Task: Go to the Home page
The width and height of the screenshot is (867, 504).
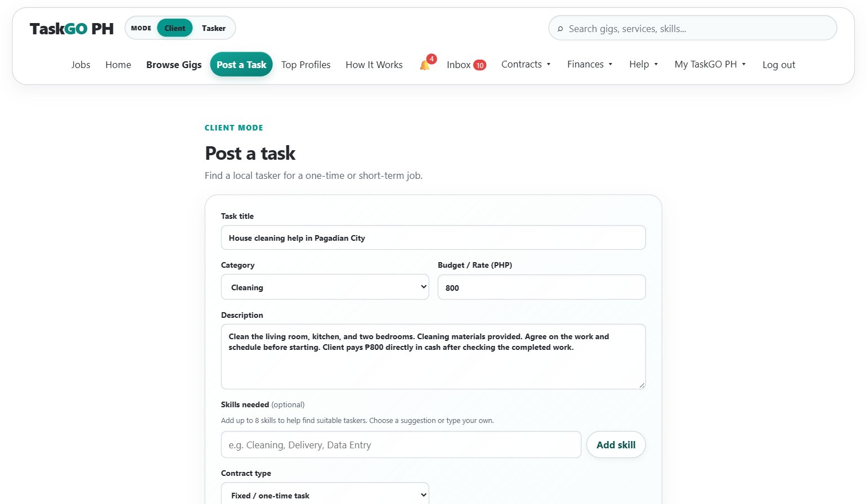Action: [x=118, y=65]
